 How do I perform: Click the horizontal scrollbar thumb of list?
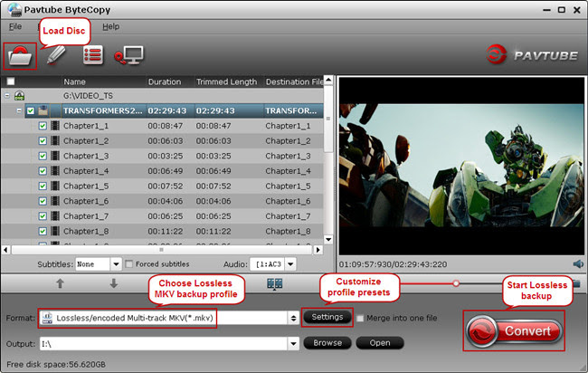(x=161, y=250)
